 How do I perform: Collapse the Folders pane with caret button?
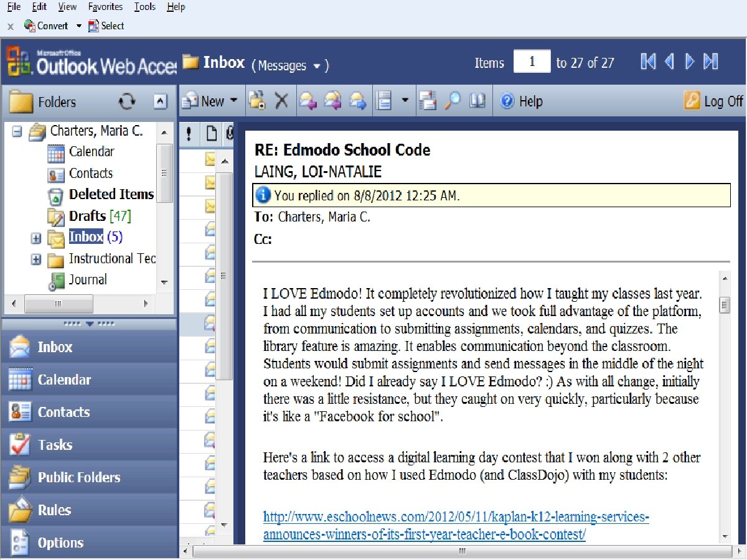click(x=160, y=101)
